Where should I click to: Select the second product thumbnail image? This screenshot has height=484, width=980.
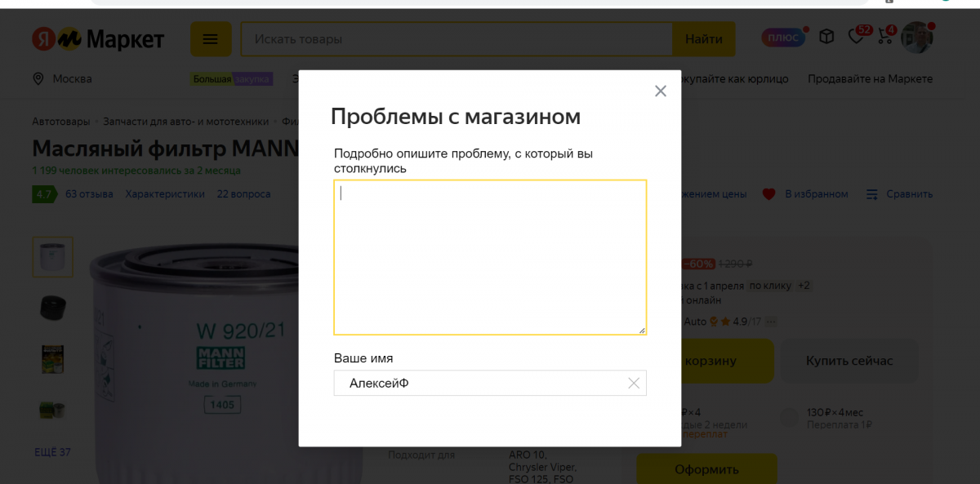pyautogui.click(x=53, y=308)
